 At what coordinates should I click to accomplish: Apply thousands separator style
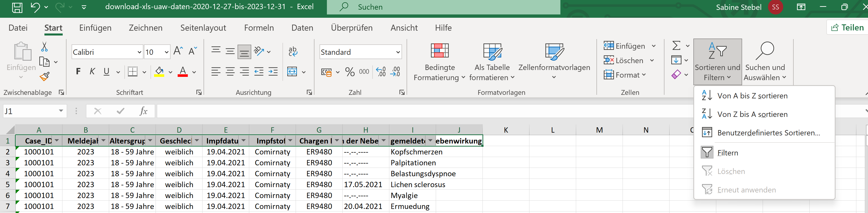pyautogui.click(x=364, y=72)
